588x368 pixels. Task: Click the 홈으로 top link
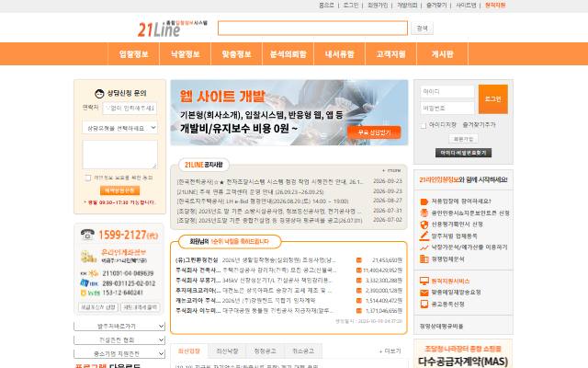[x=326, y=6]
